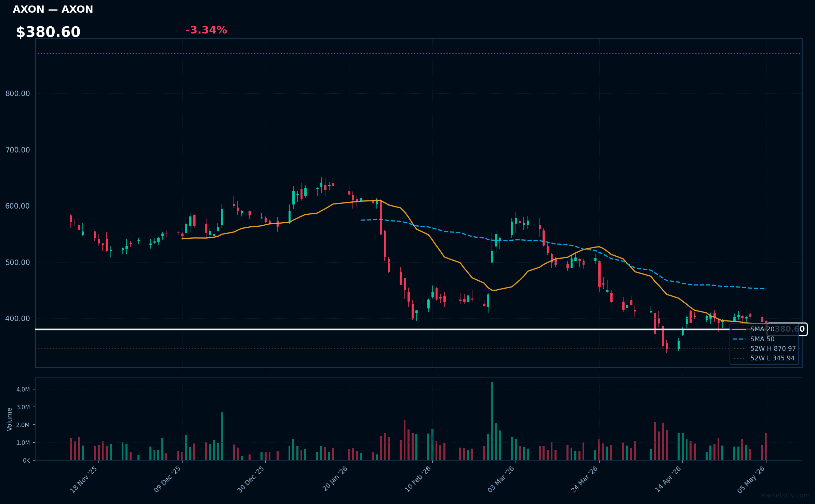
Task: Click the 24 Mar '26 date label
Action: coord(585,479)
